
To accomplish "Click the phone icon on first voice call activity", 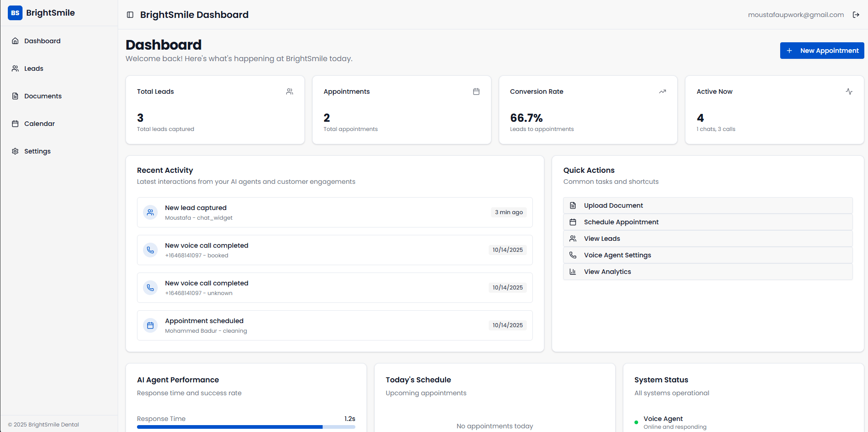I will tap(150, 250).
